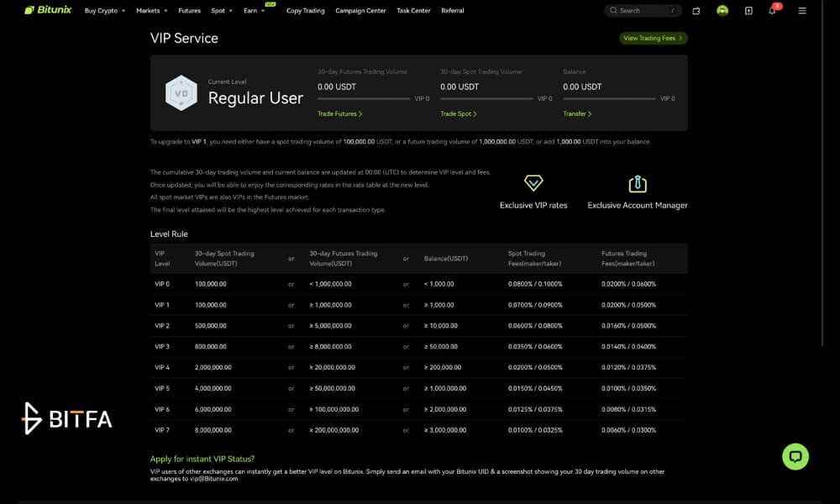Open the user avatar profile icon
Image resolution: width=840 pixels, height=504 pixels.
pos(722,11)
